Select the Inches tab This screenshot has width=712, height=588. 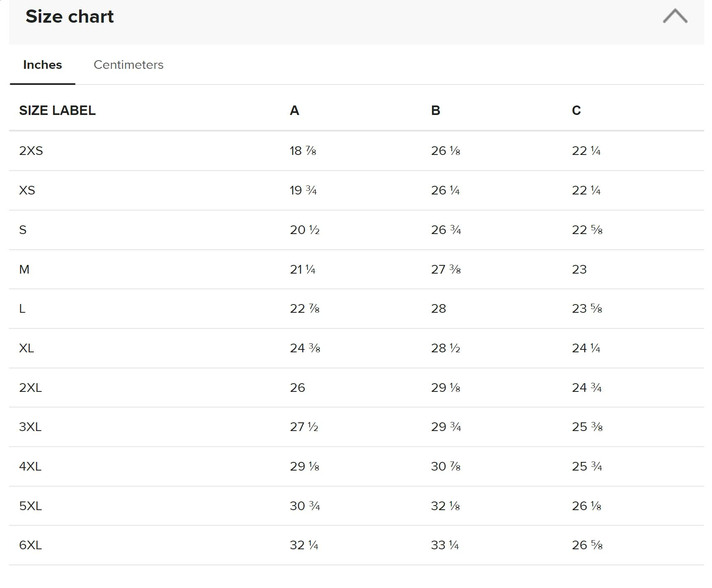pos(42,65)
